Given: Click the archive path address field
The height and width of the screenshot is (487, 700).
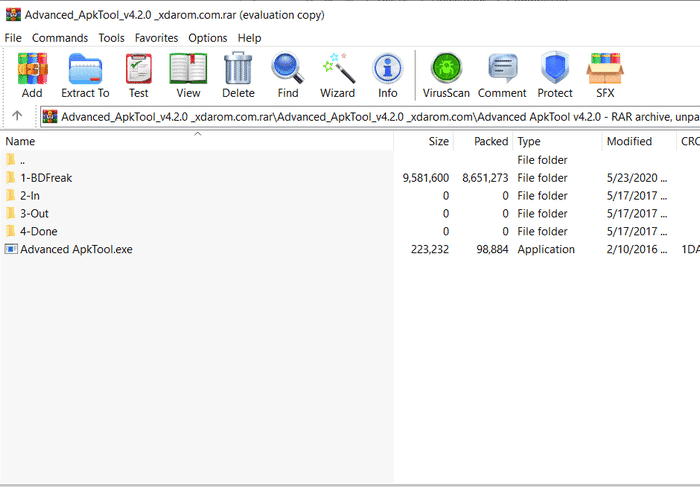Looking at the screenshot, I should [x=370, y=117].
